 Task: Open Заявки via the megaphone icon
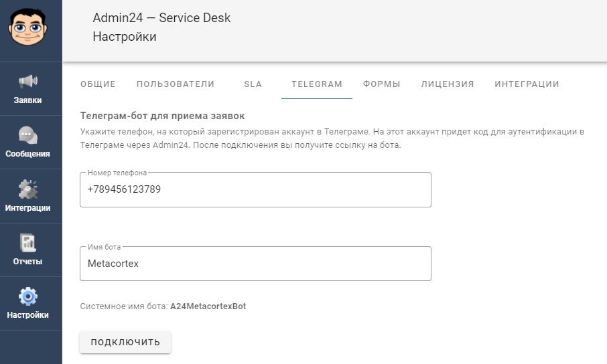[28, 81]
